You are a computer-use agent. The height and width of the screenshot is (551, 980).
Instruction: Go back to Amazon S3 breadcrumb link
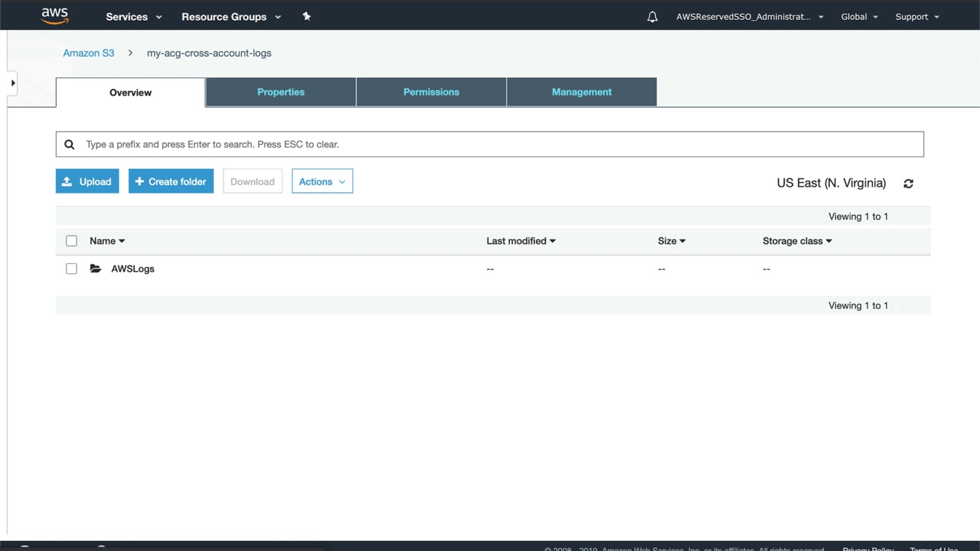89,53
